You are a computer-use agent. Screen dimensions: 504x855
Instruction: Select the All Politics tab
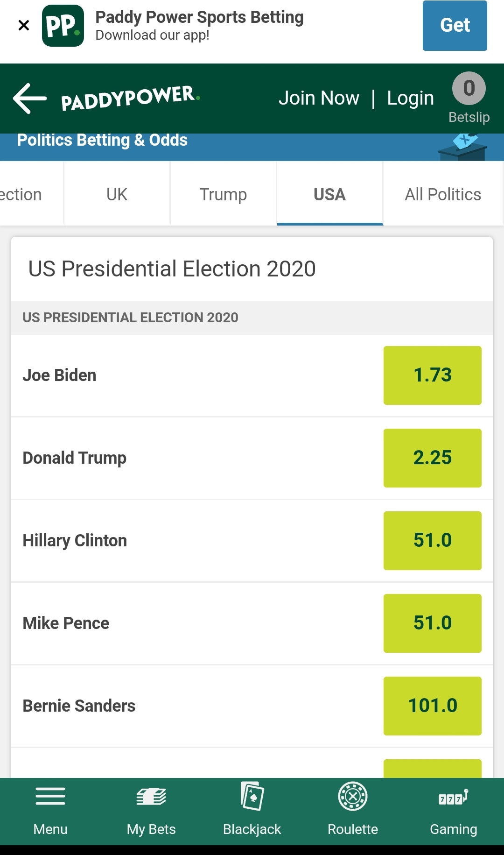(443, 194)
